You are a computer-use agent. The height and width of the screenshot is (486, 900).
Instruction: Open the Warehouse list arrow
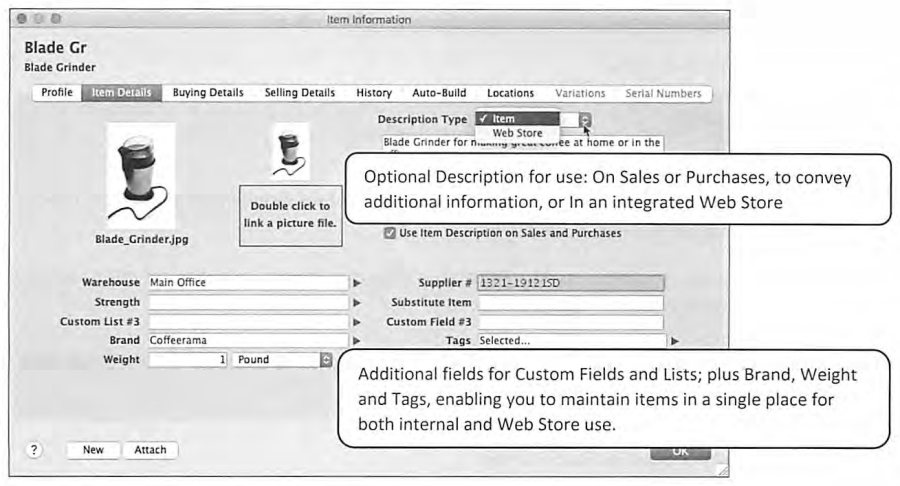point(357,283)
